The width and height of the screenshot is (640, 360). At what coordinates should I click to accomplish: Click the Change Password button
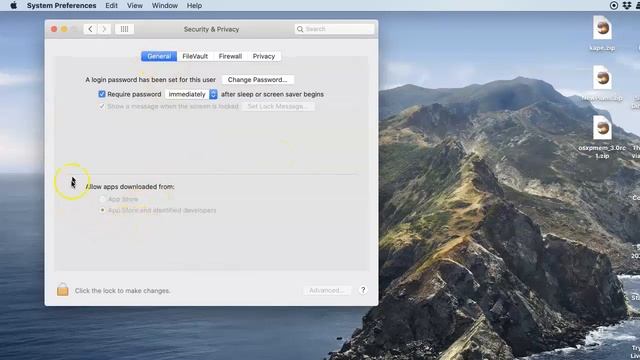tap(258, 80)
